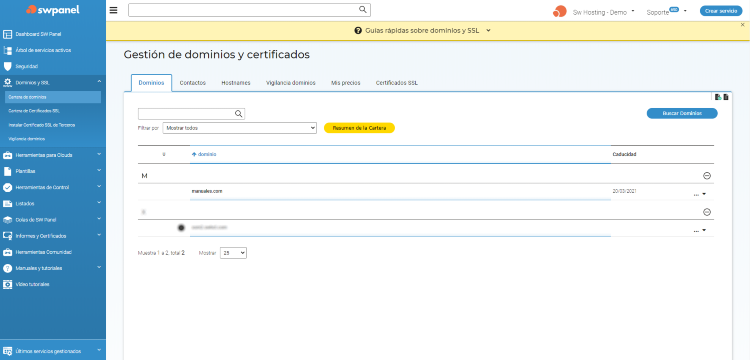Click the 20/03/2021 expiry date
Screen dimensions: 750x361
624,191
